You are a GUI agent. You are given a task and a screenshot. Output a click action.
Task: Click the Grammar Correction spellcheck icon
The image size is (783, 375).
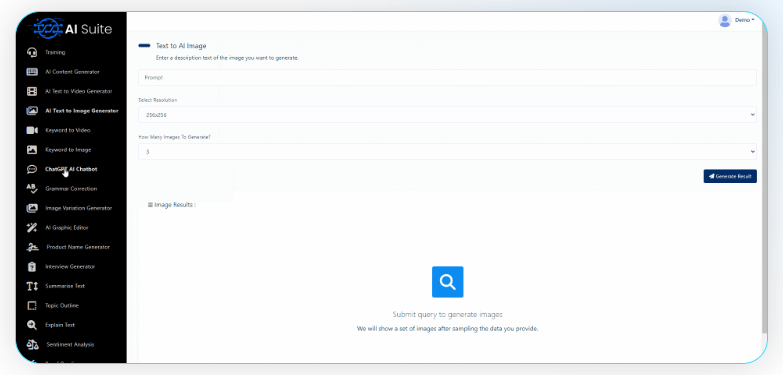(32, 189)
